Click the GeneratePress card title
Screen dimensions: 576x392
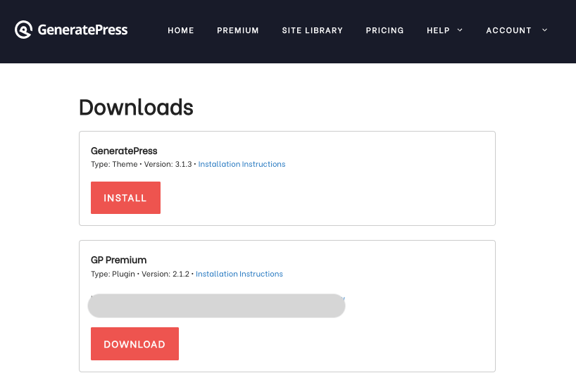pyautogui.click(x=124, y=151)
